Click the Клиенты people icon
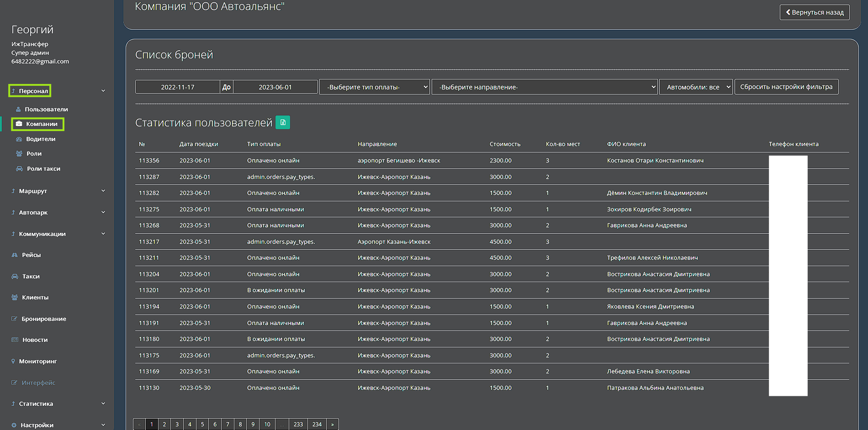The width and height of the screenshot is (868, 430). [15, 298]
